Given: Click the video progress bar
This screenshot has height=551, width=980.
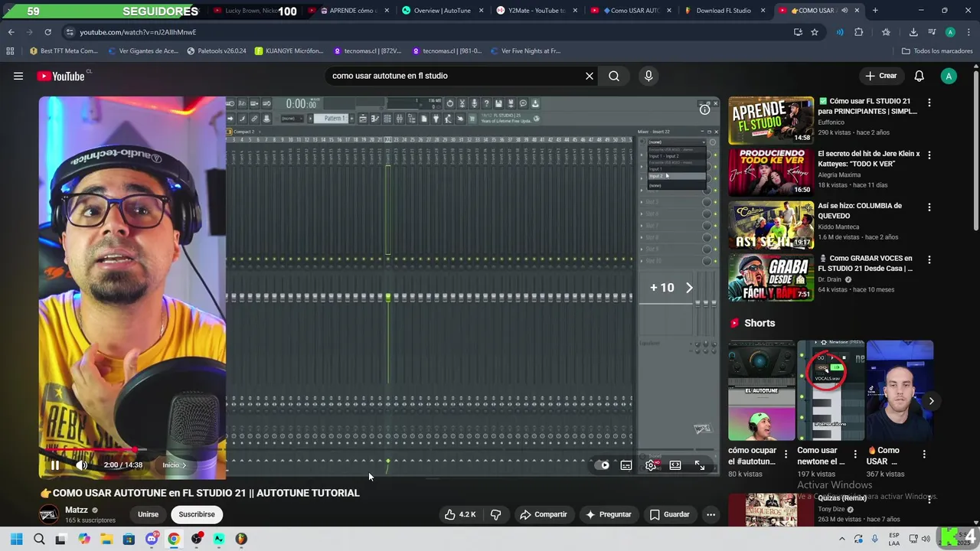Looking at the screenshot, I should pos(379,450).
